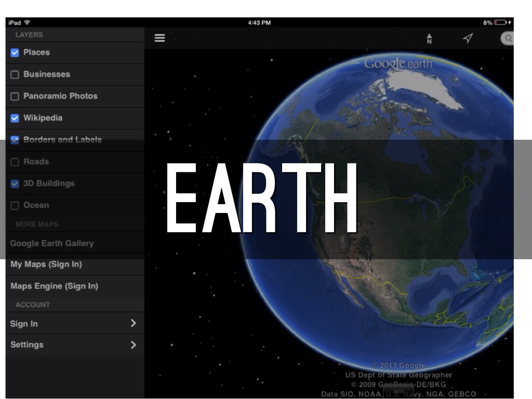Open the search magnifier field
This screenshot has width=532, height=399.
pos(508,38)
